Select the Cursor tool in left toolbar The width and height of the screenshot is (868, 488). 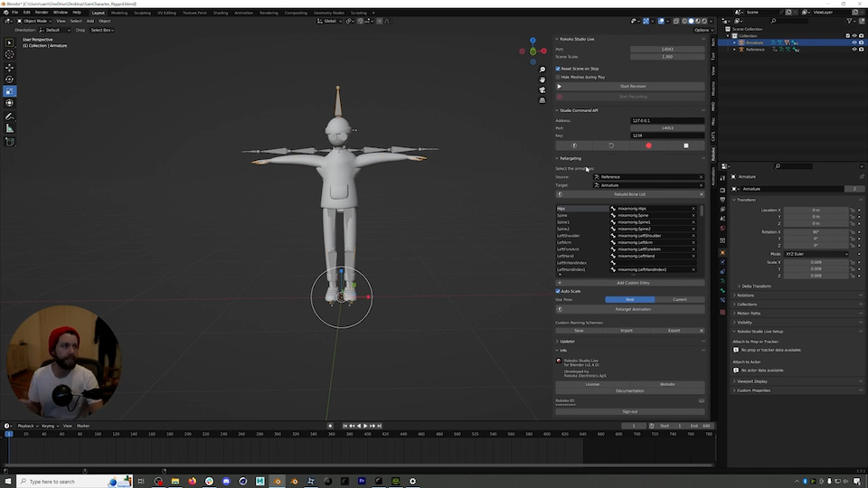9,54
